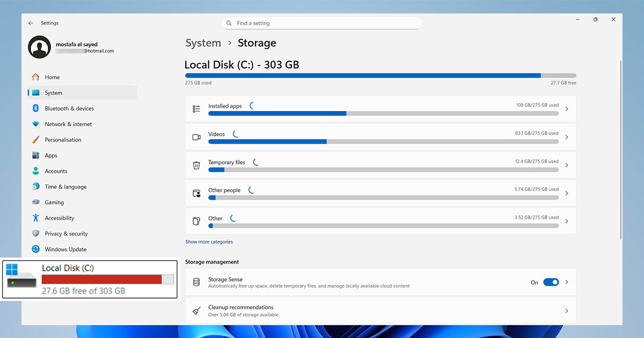This screenshot has width=644, height=338.
Task: Click the Accounts person icon
Action: pyautogui.click(x=35, y=171)
